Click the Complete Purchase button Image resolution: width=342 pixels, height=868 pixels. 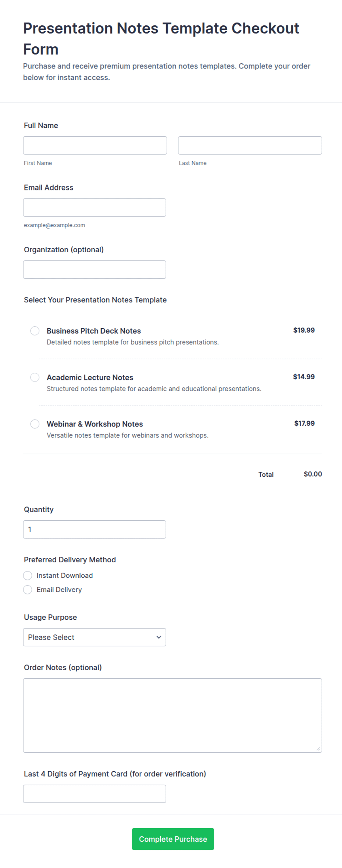(173, 839)
